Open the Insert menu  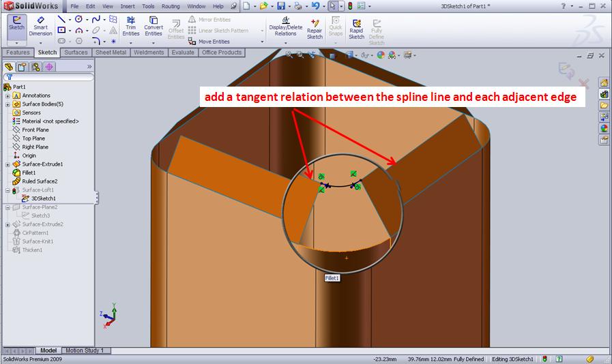128,6
